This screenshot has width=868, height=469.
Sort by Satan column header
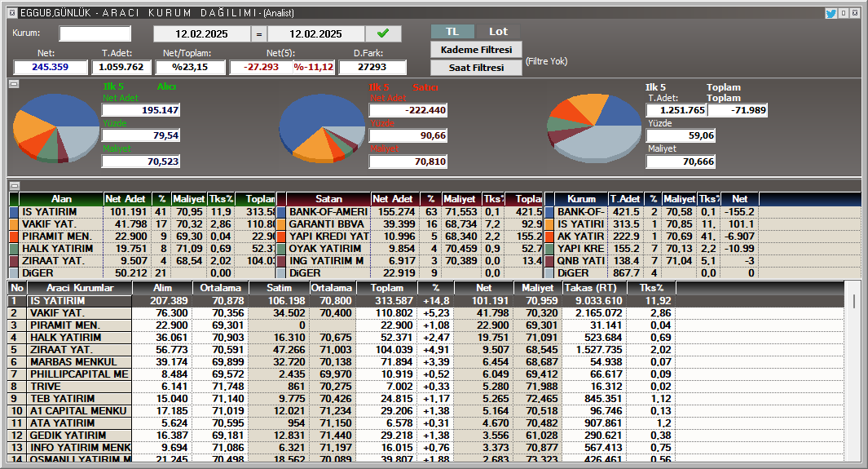(x=328, y=199)
